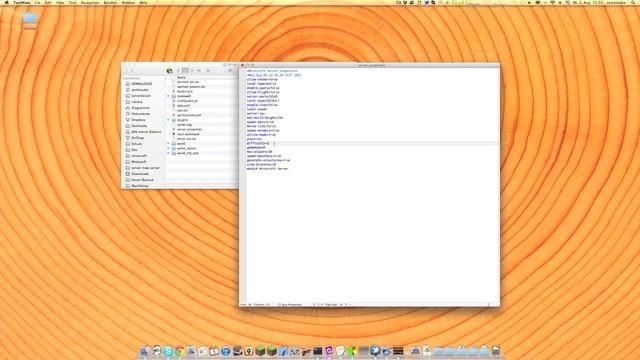Click the Quick Look eye button in Finder

click(230, 71)
